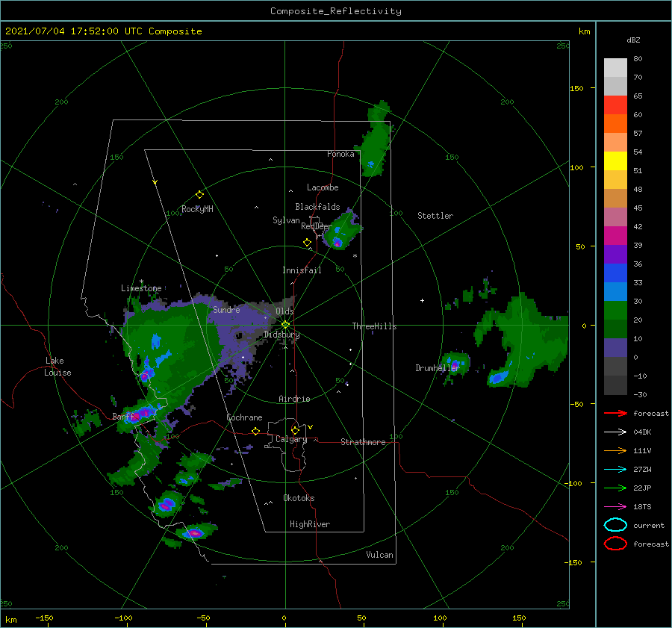
Task: Click the magenta 42-39 dBZ color swatch
Action: tap(615, 236)
